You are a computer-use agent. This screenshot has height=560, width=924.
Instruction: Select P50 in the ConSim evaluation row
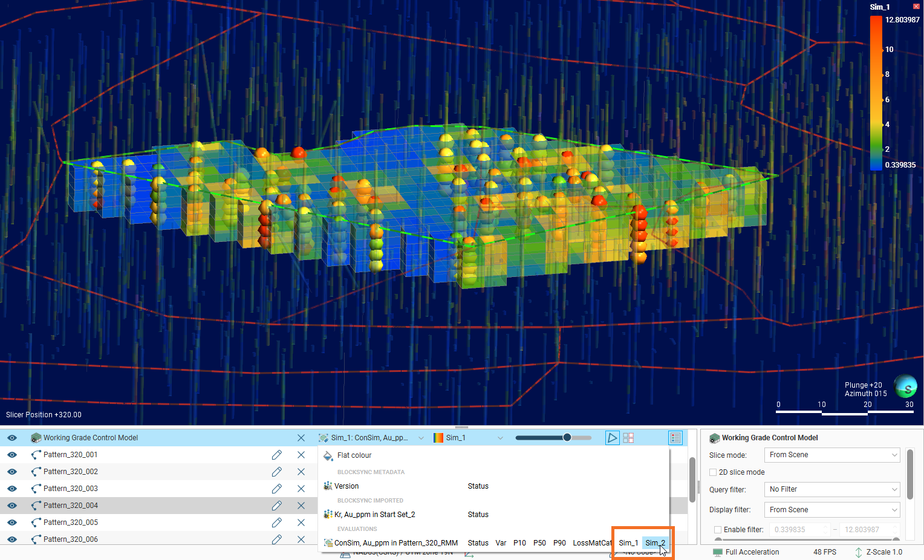tap(539, 543)
